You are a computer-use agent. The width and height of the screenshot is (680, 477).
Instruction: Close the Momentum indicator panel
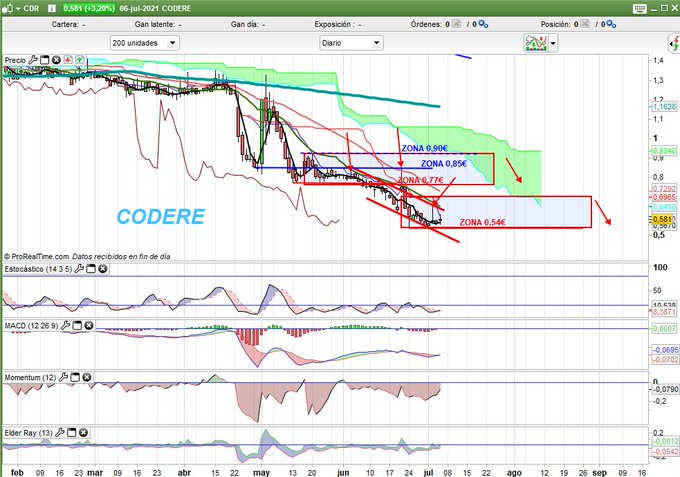[x=87, y=377]
